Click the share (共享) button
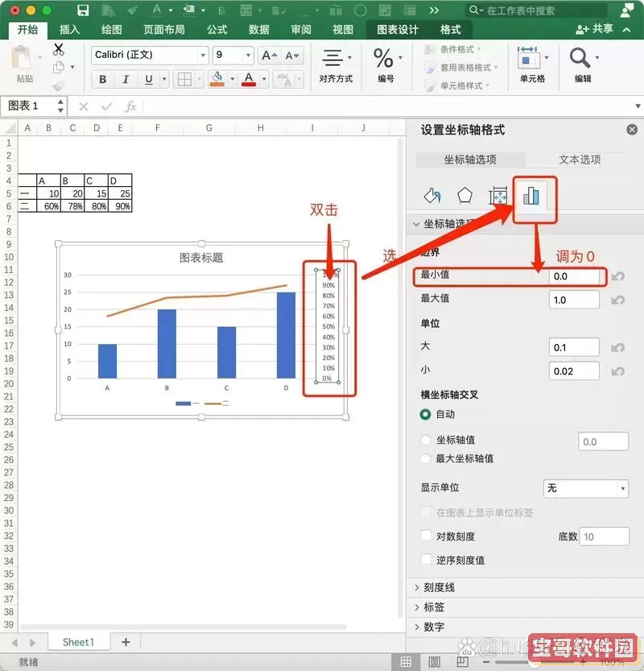 594,29
